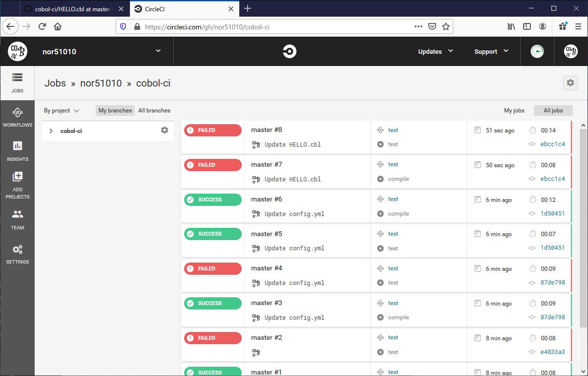Open cobol-ci project gear settings in sidebar

pyautogui.click(x=165, y=130)
